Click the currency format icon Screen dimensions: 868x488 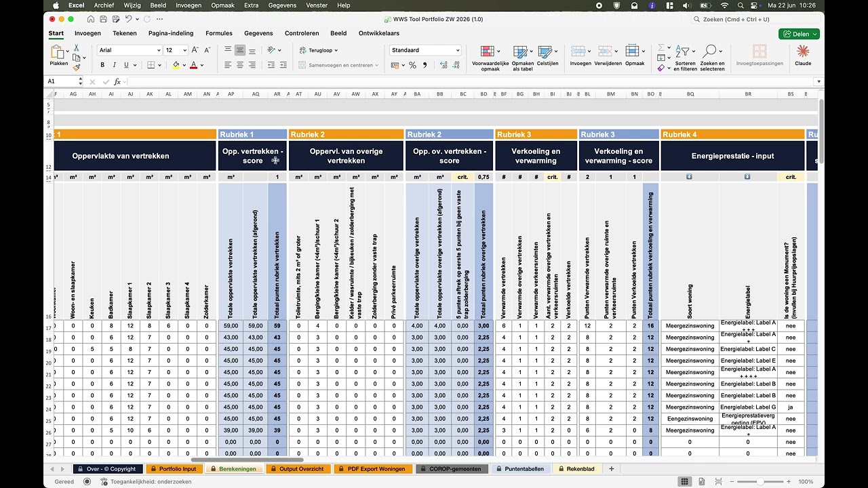(396, 65)
